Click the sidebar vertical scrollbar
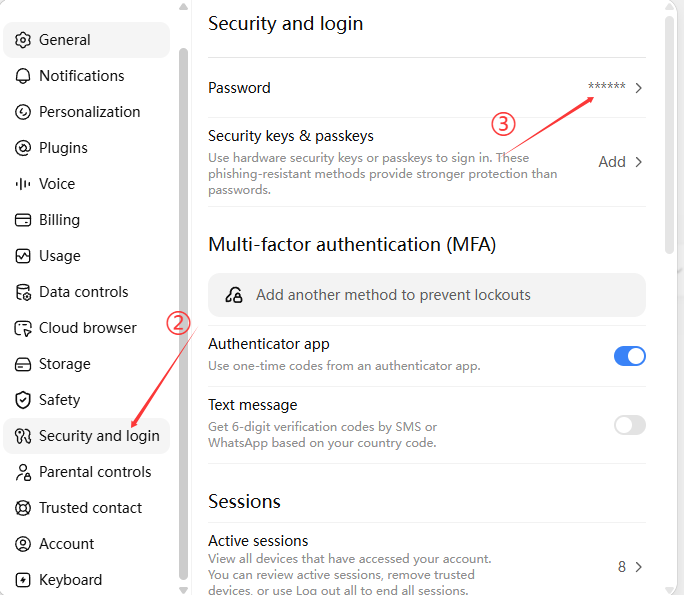Screen dimensions: 684x595 click(183, 314)
